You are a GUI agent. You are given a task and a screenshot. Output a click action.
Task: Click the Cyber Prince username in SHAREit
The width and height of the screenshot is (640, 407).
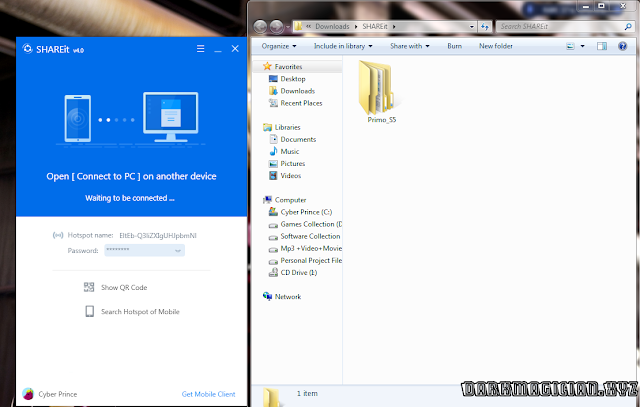[x=58, y=394]
